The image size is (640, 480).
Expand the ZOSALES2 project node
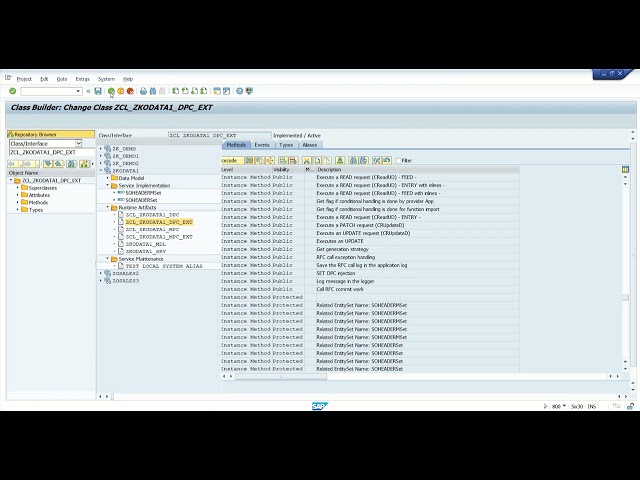tap(101, 273)
